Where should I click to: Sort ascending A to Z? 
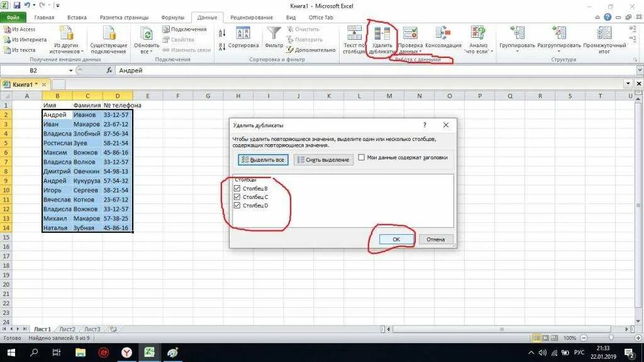click(x=222, y=33)
